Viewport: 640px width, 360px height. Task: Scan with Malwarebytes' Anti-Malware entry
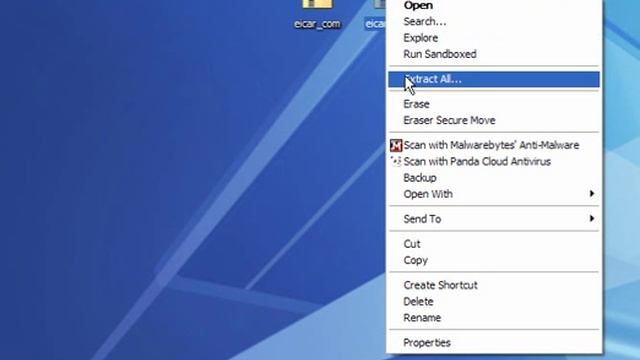(x=493, y=145)
